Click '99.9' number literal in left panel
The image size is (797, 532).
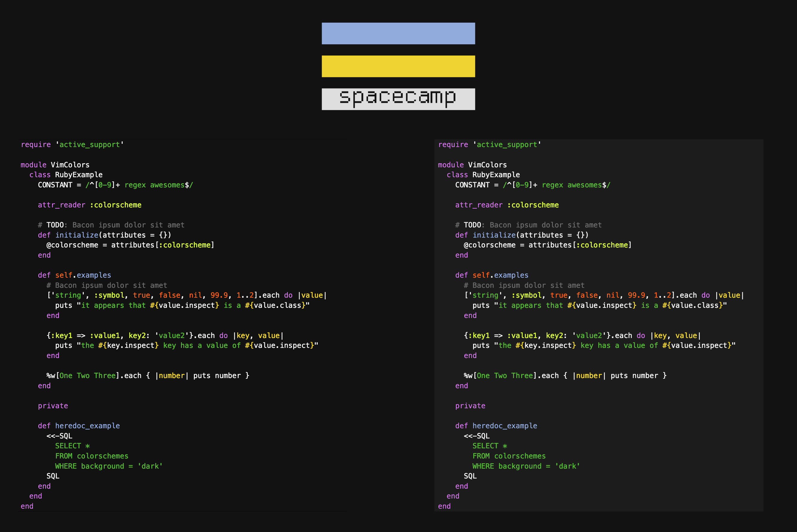[x=219, y=295]
